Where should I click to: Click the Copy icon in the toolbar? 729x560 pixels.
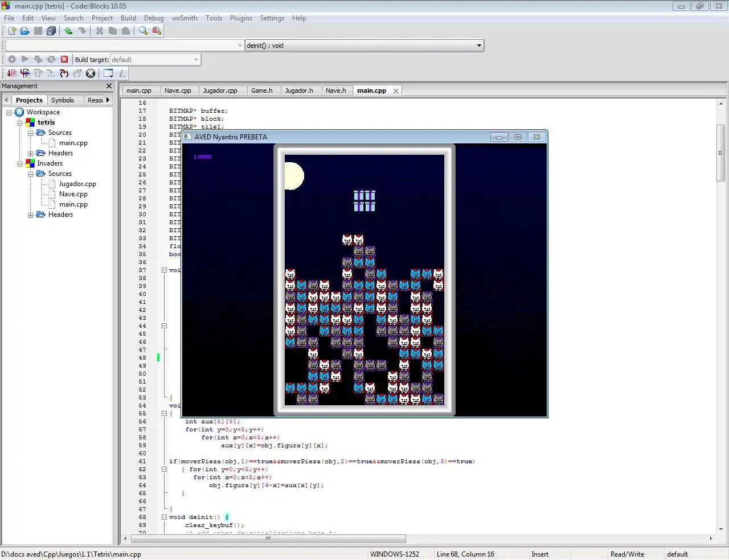[113, 31]
